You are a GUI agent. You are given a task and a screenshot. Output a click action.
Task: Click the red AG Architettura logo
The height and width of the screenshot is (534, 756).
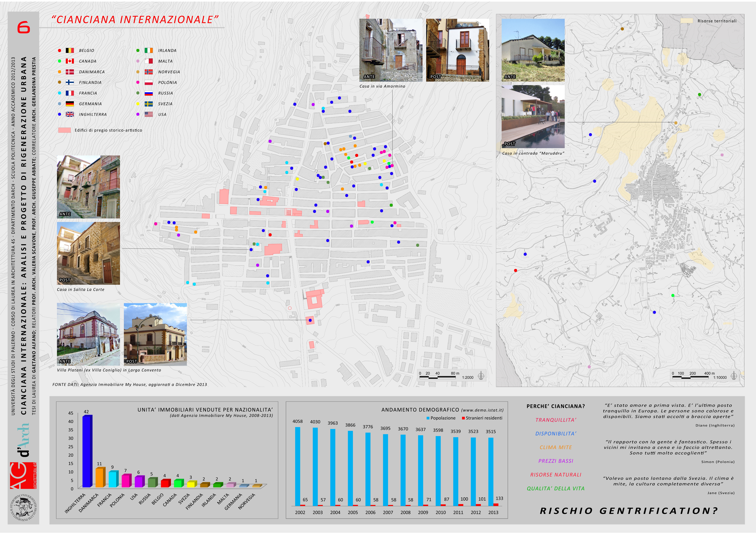pyautogui.click(x=23, y=475)
